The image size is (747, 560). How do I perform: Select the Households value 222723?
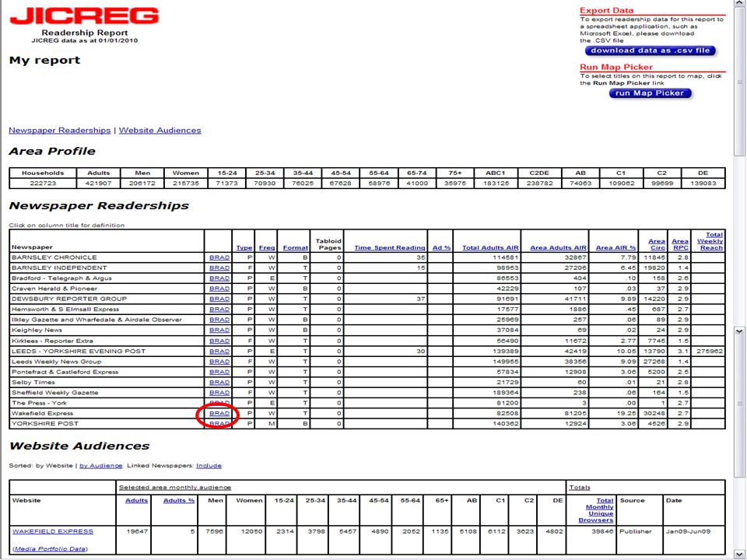pos(43,184)
